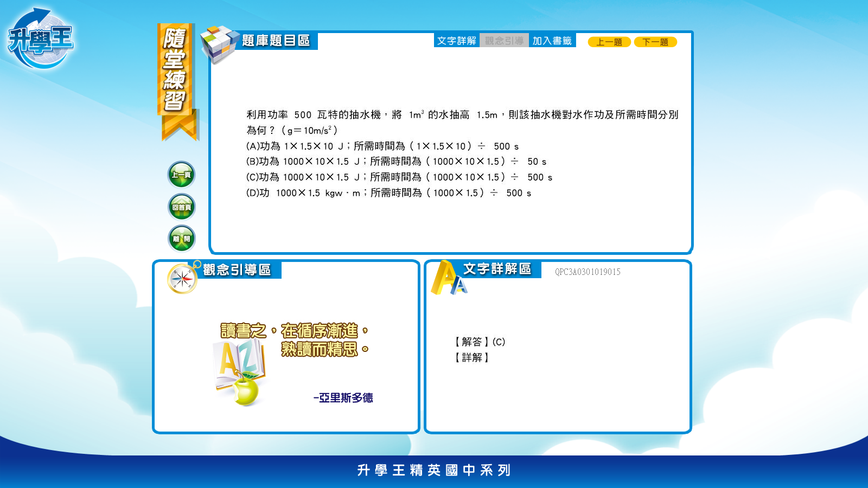Click the golden letter A explanation icon
The width and height of the screenshot is (868, 488).
tap(447, 279)
